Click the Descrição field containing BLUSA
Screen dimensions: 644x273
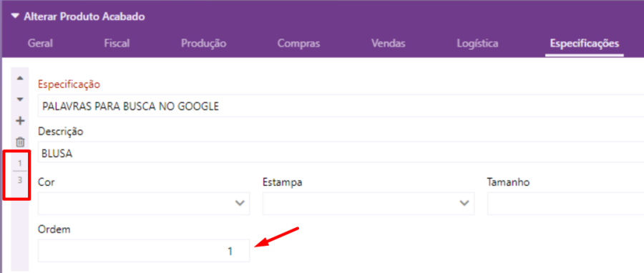pos(341,153)
